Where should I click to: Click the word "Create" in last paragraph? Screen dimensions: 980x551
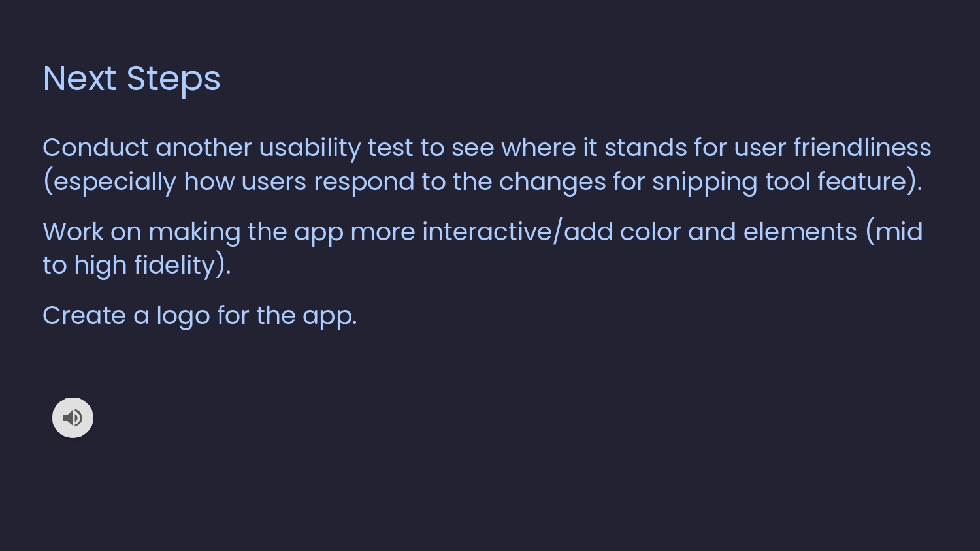click(x=84, y=316)
